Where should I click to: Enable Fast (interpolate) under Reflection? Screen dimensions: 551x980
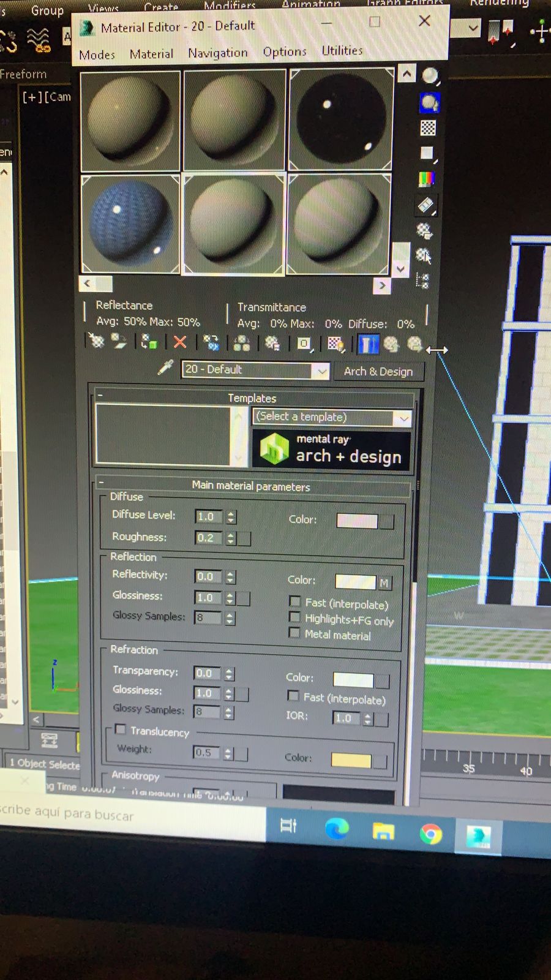coord(295,601)
